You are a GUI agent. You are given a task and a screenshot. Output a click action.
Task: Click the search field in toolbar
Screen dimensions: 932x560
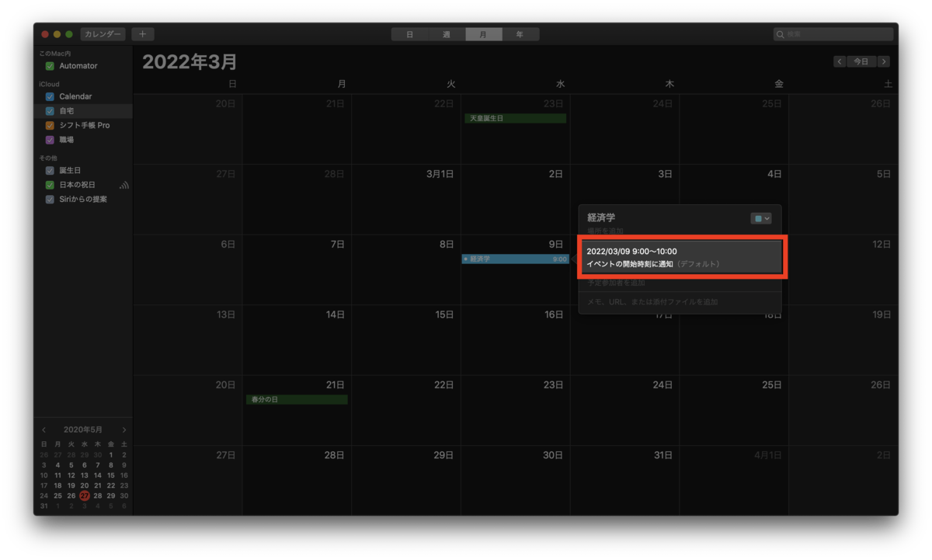tap(833, 34)
